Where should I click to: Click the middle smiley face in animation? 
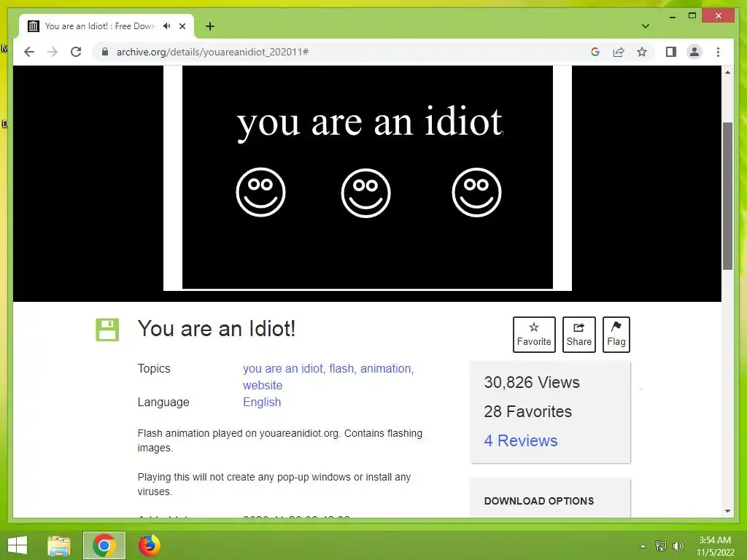[366, 192]
